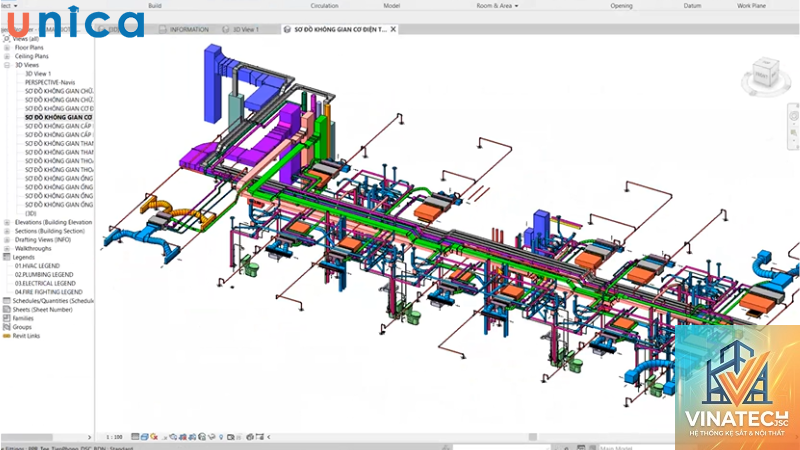Click Project Browser horizontal scrollbar thumb
Viewport: 800px width, 450px height.
pyautogui.click(x=27, y=437)
